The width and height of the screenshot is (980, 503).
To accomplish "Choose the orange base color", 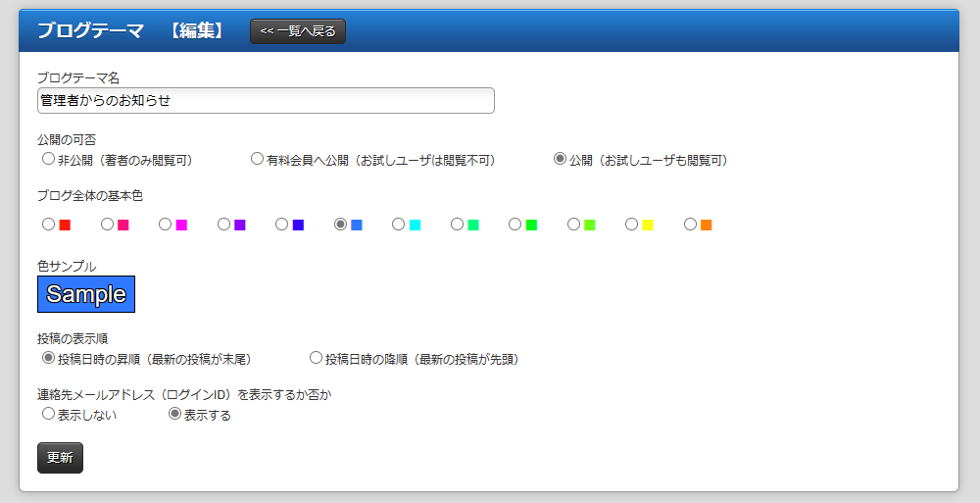I will [690, 225].
